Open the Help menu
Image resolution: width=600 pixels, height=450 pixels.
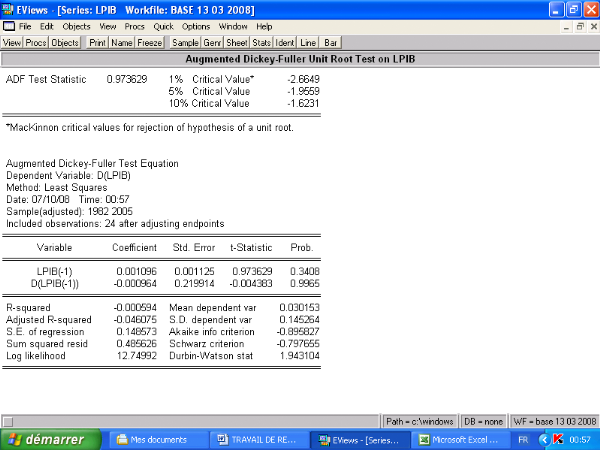(x=264, y=26)
